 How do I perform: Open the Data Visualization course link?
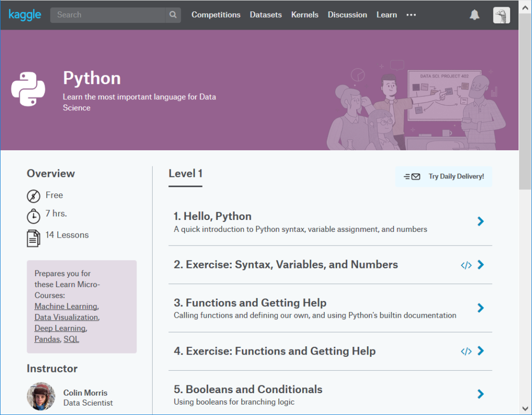(x=66, y=317)
